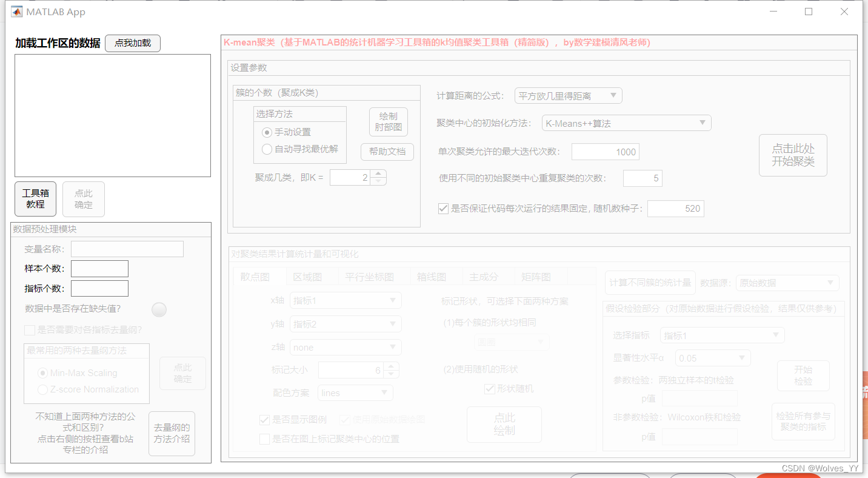Open the 帮助文档 help button
This screenshot has width=868, height=478.
pyautogui.click(x=387, y=152)
